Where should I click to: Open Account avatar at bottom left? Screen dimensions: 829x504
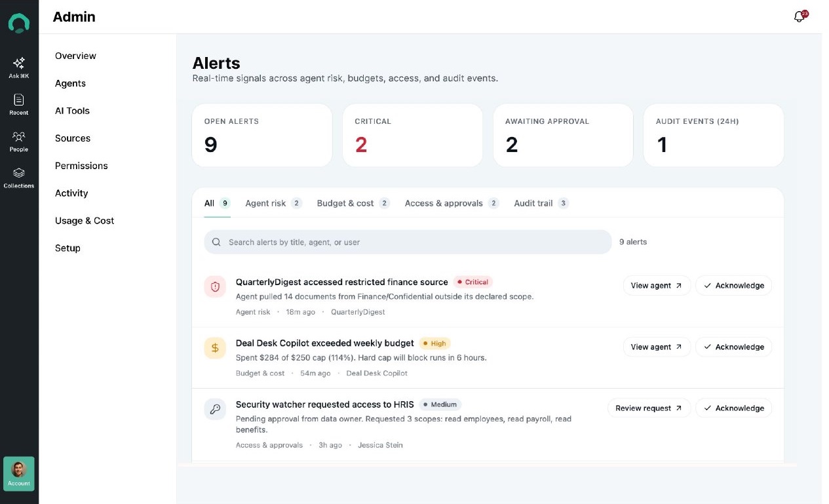pyautogui.click(x=19, y=473)
